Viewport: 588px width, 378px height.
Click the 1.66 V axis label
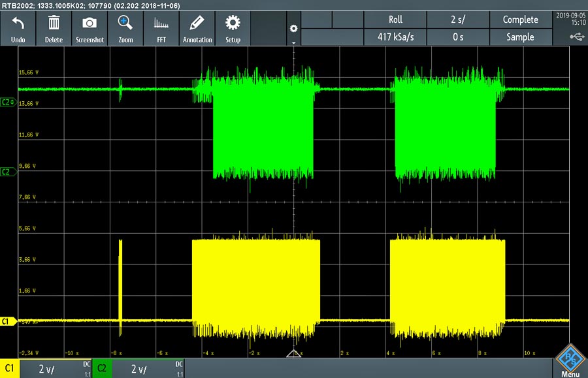pos(27,291)
